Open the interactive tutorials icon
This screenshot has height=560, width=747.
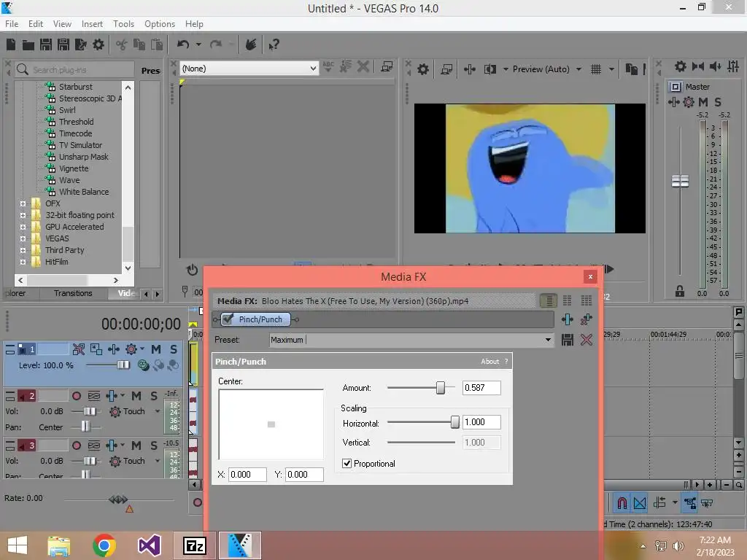click(x=251, y=44)
